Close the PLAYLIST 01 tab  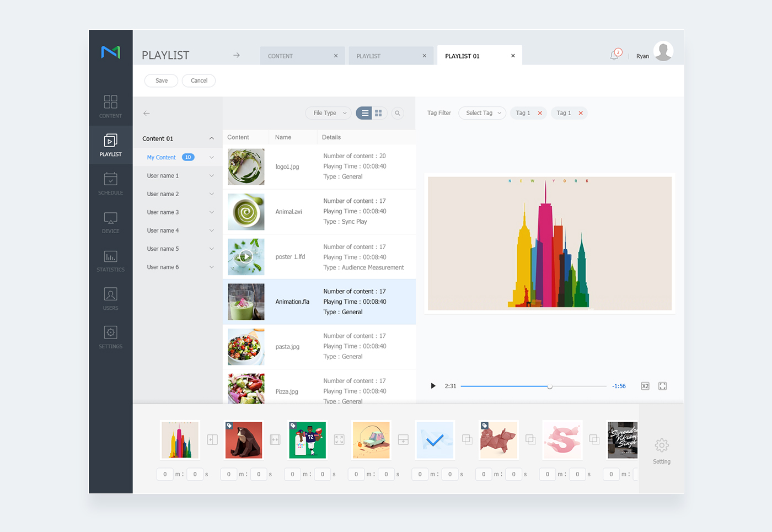(513, 56)
